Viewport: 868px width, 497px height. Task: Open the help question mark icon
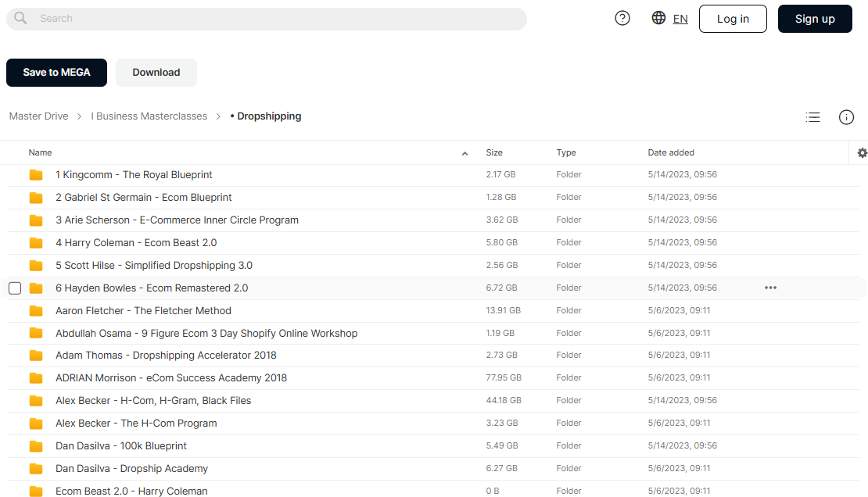pos(622,18)
